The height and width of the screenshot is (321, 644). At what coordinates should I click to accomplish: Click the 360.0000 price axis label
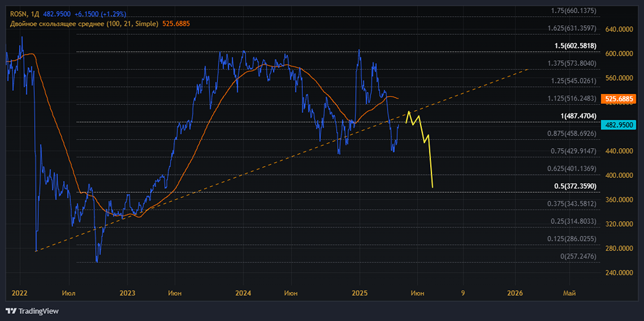620,200
